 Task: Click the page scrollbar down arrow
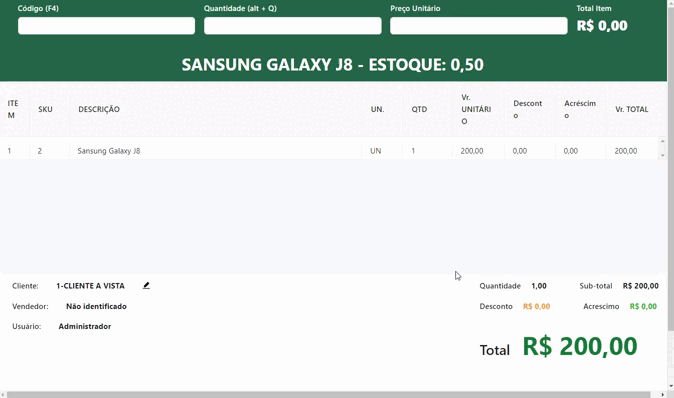(x=671, y=386)
